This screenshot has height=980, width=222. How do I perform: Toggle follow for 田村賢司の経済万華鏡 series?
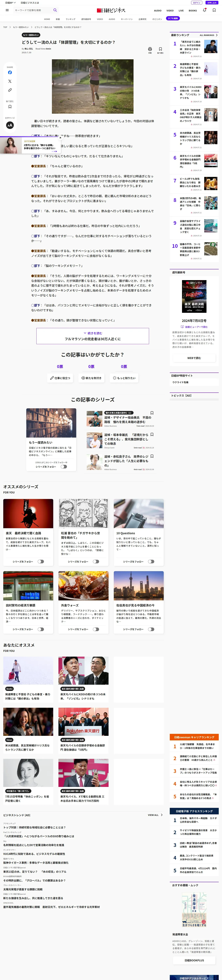[x=41, y=629]
